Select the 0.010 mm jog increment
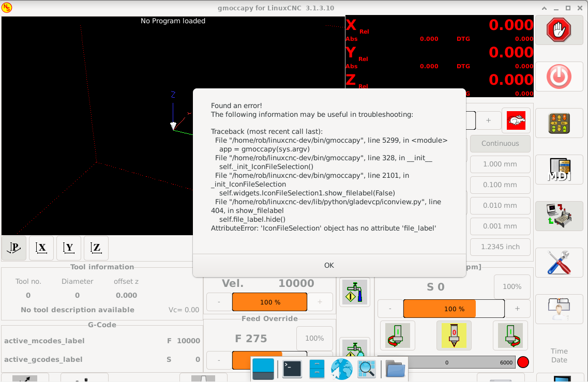Screen dimensions: 588x382 pos(500,205)
